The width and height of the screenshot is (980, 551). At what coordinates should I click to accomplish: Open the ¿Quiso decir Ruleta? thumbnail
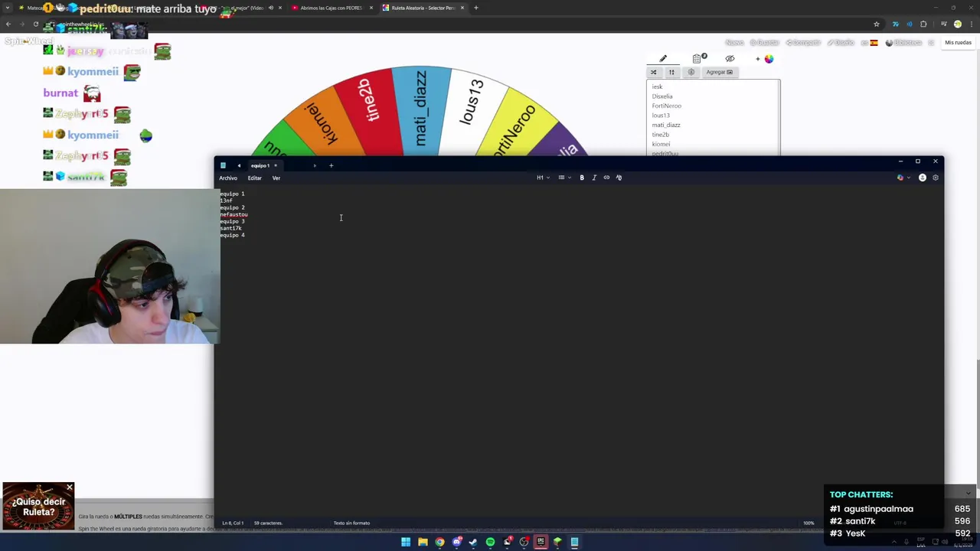click(x=38, y=507)
